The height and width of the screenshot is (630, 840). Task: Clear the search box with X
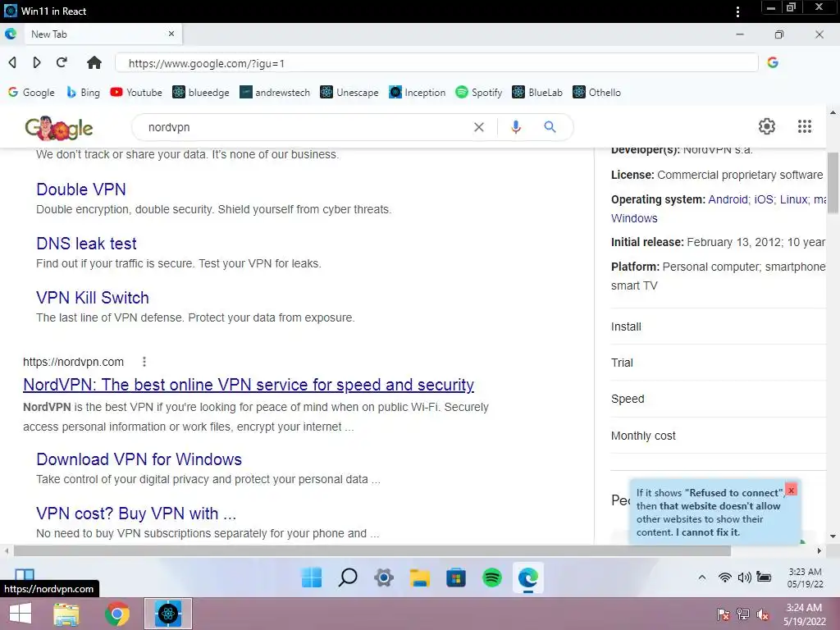(x=479, y=127)
